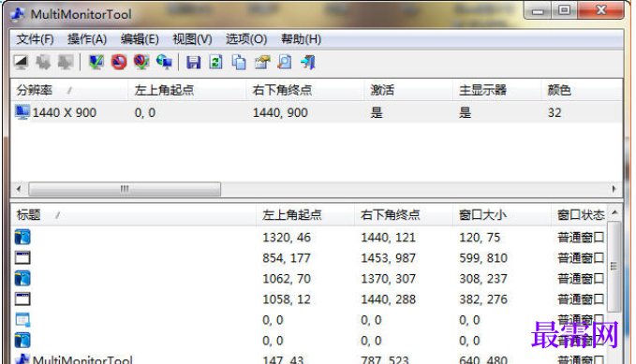Viewport: 636px width, 364px height.
Task: Open the 文件(F) menu
Action: [35, 39]
